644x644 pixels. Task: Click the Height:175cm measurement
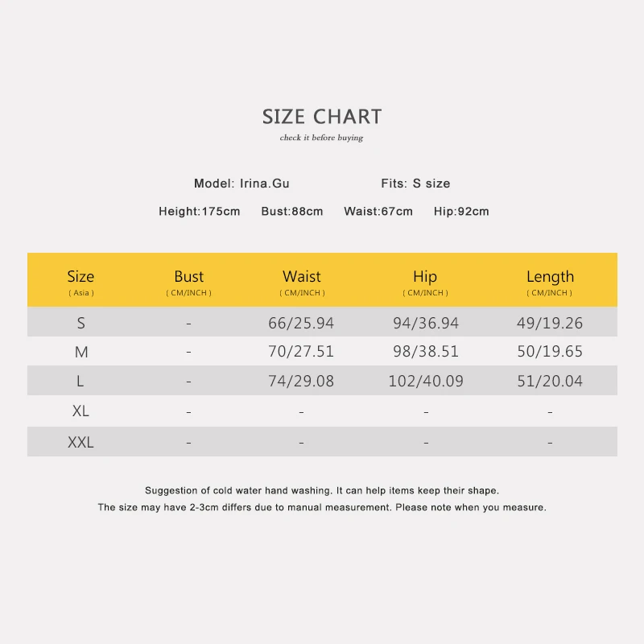click(199, 211)
